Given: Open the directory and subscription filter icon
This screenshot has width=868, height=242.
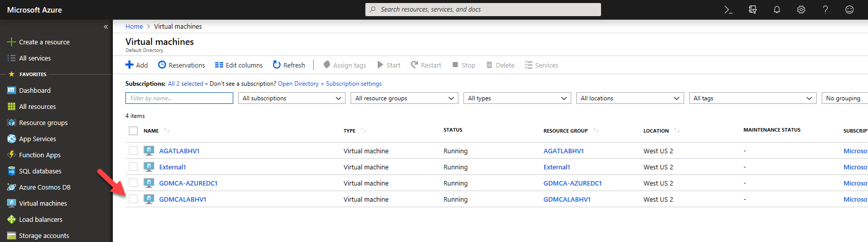Looking at the screenshot, I should click(x=753, y=10).
